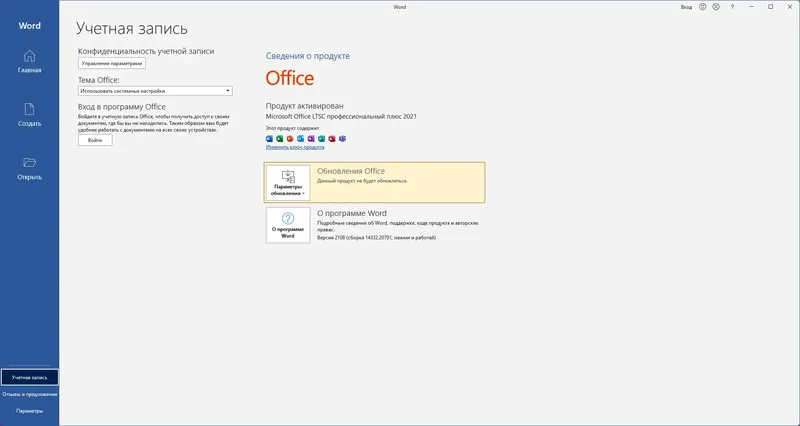
Task: Click the О программе Word button
Action: tap(288, 225)
